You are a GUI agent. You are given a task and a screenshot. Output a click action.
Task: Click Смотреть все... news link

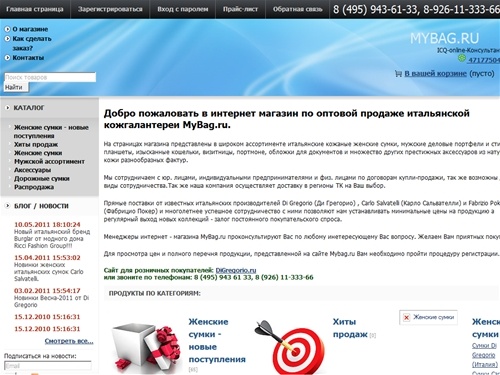69,341
